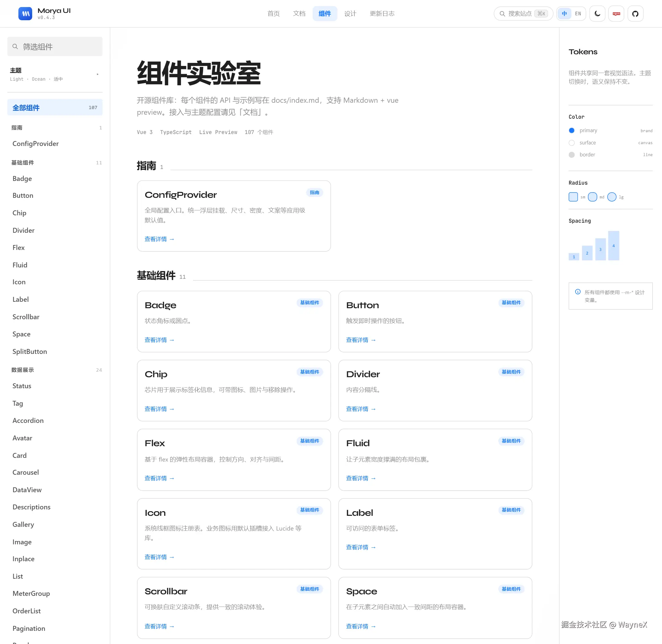
Task: Click the sm radius sample square
Action: coord(573,197)
